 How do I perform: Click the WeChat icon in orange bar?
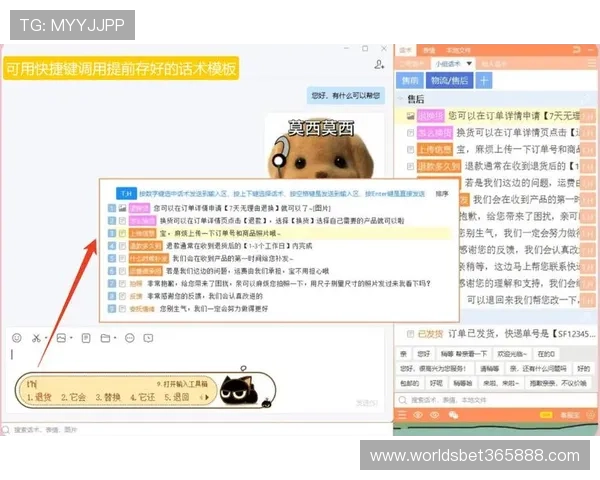coord(453,415)
